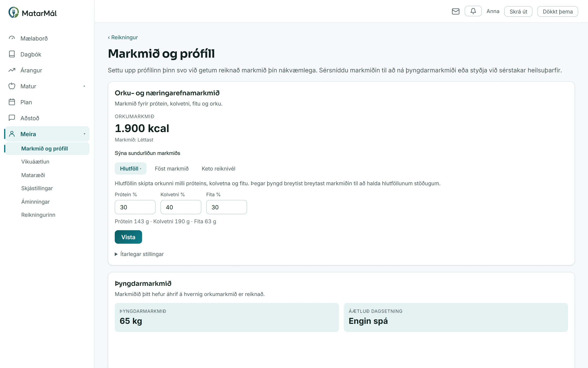Click the Dagbók book icon

pos(12,54)
